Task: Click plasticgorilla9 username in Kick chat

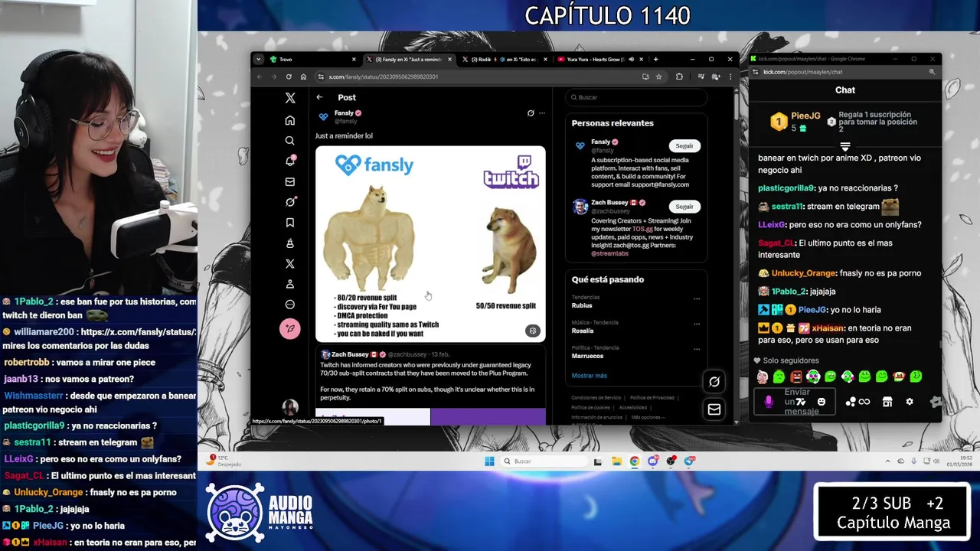Action: pos(786,188)
